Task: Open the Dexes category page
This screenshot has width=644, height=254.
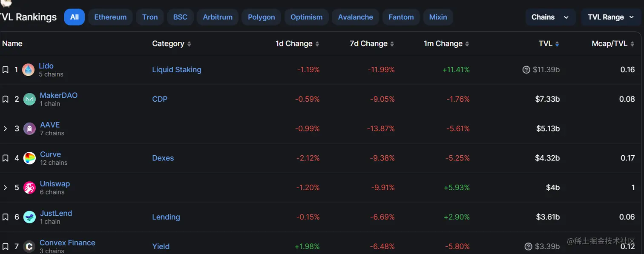Action: [x=163, y=158]
